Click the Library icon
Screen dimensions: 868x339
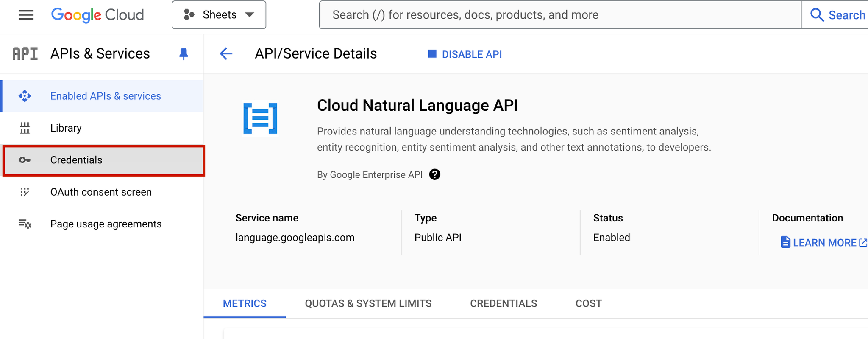point(25,128)
